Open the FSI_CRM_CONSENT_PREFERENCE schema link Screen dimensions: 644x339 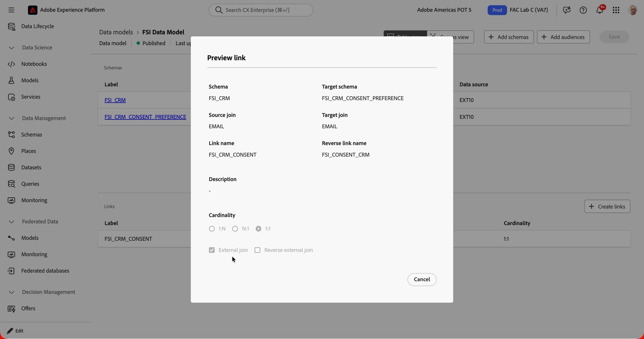pos(145,117)
